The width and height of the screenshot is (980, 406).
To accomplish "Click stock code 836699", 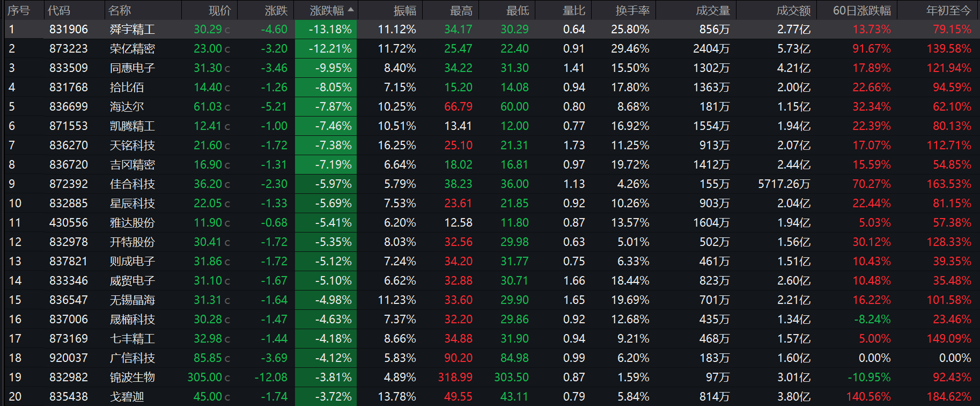I will pos(69,107).
